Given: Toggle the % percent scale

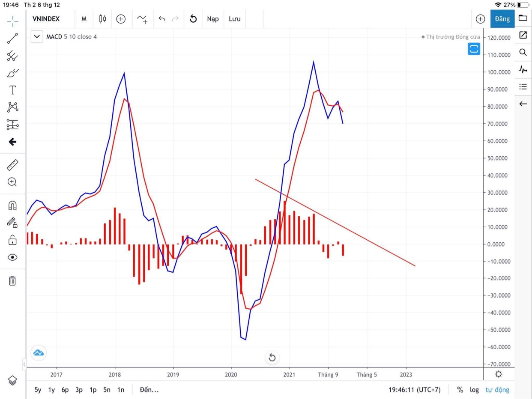Looking at the screenshot, I should (x=460, y=390).
